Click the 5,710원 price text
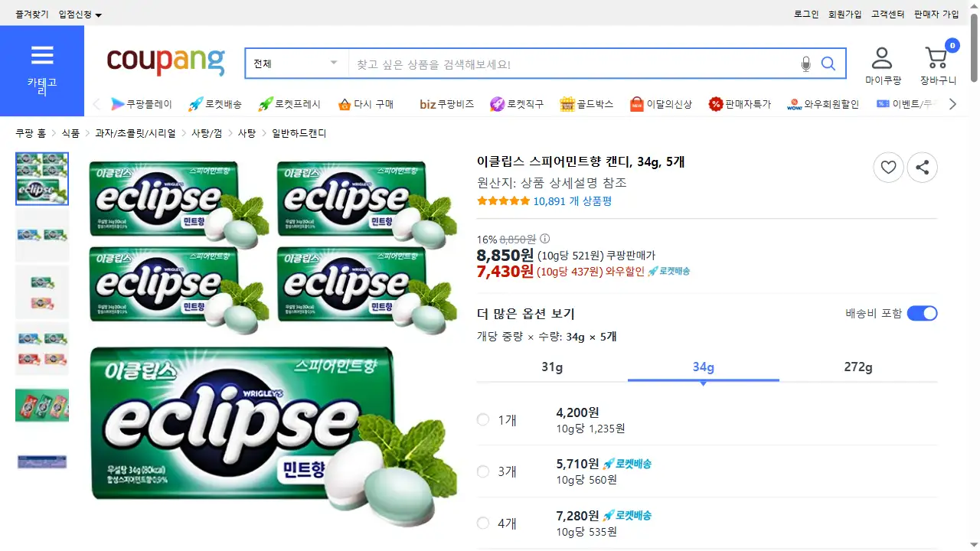The width and height of the screenshot is (980, 551). coord(577,464)
